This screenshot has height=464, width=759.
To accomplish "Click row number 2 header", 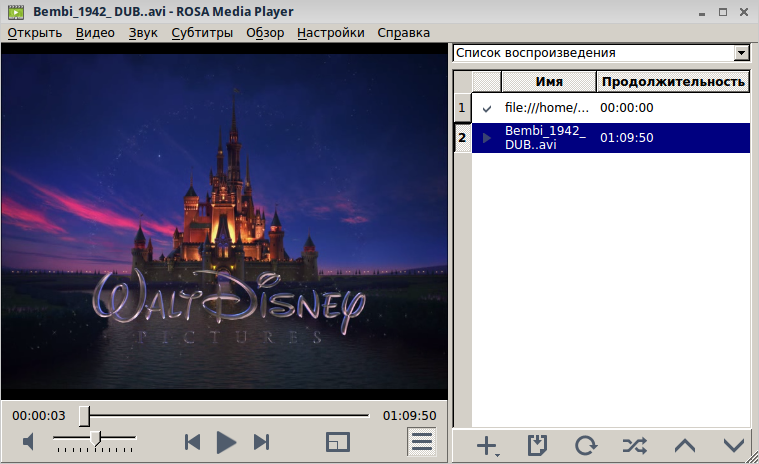I will pos(462,138).
